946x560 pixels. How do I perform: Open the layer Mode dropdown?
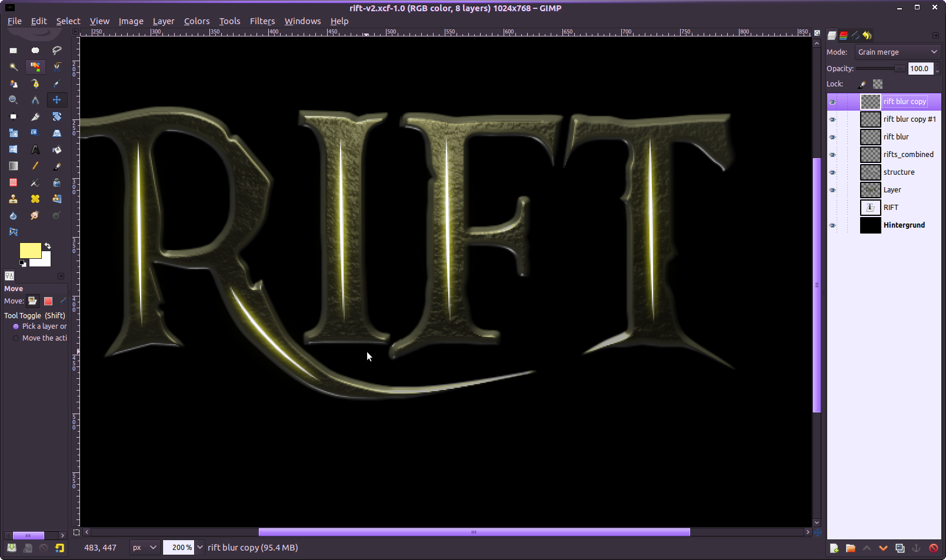click(897, 52)
